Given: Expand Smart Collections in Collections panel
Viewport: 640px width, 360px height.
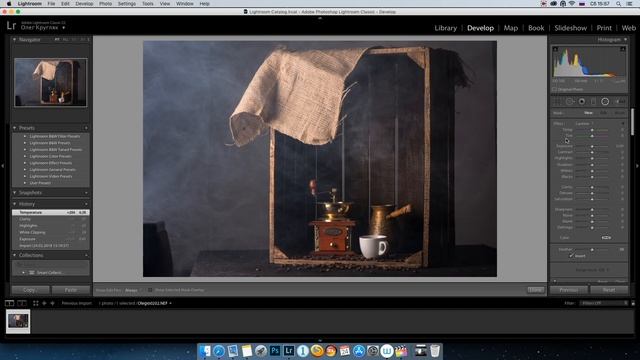Looking at the screenshot, I should point(23,272).
